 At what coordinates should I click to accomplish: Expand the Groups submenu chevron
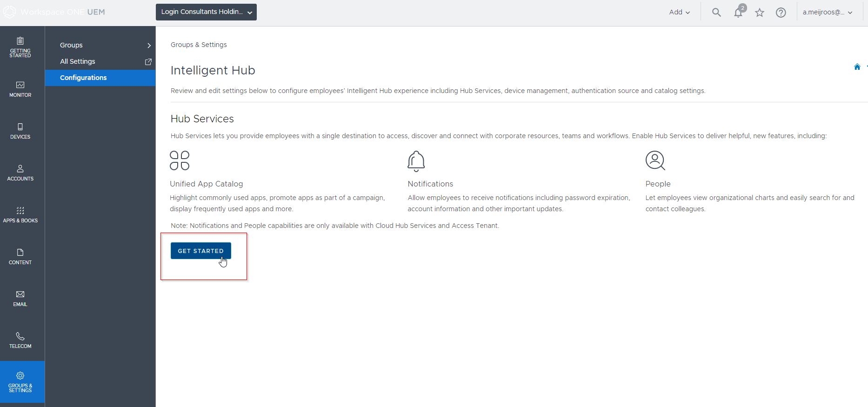pos(149,45)
